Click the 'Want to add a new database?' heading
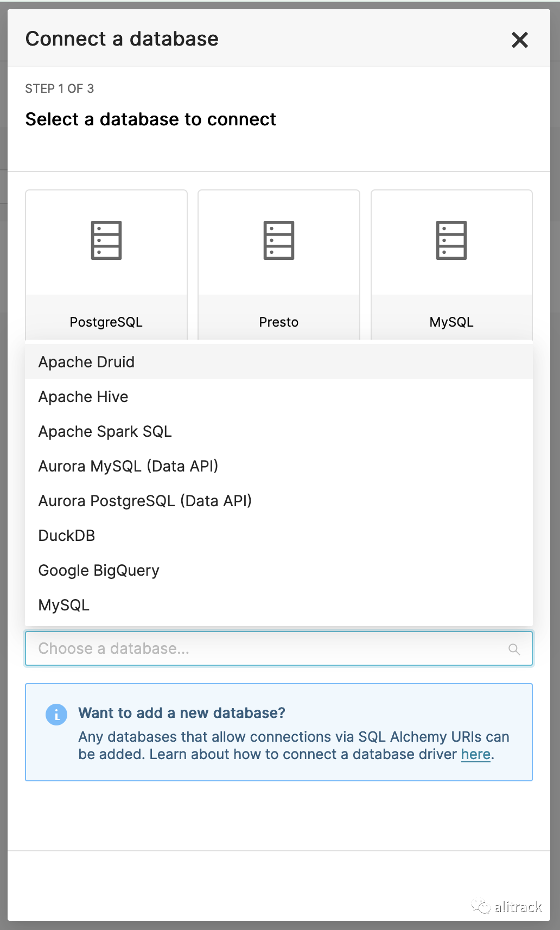 click(x=182, y=713)
